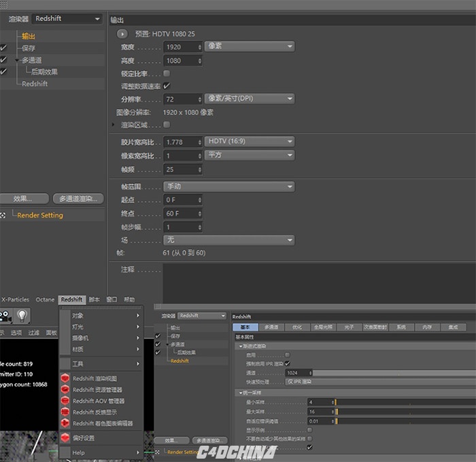The image size is (476, 462).
Task: Collapse the 渐进式渲染 section
Action: tap(241, 346)
